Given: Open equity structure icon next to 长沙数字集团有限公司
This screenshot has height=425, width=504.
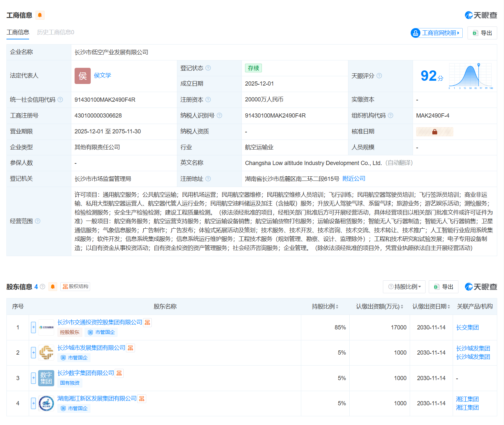Looking at the screenshot, I should tap(119, 373).
